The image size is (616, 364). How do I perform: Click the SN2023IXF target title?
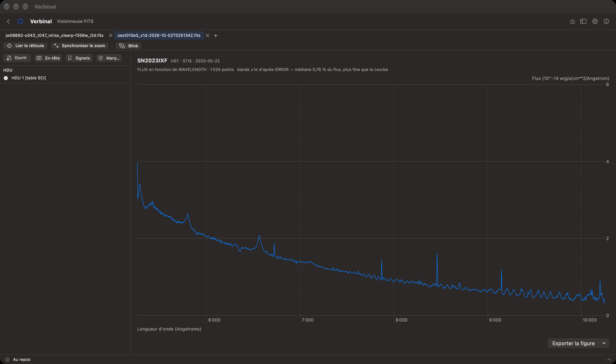point(152,61)
